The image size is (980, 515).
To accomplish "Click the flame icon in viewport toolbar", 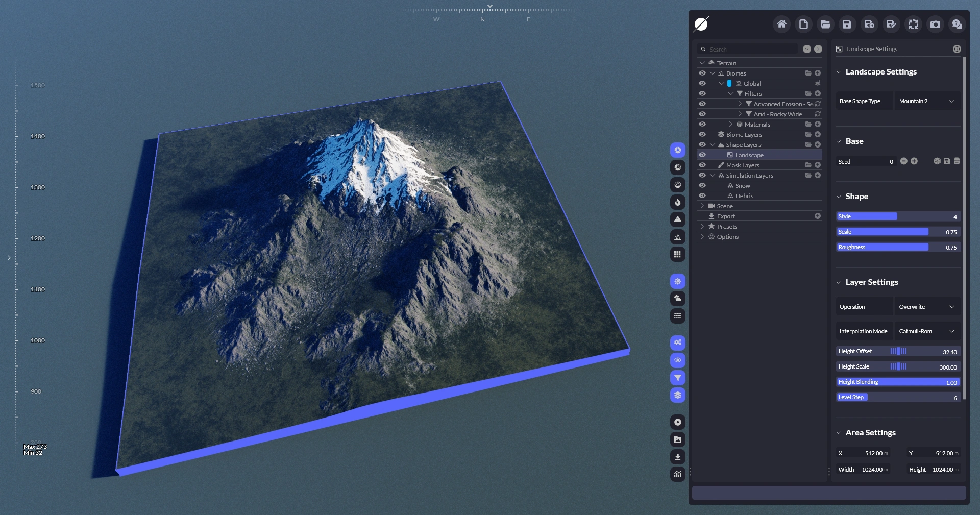I will tap(677, 202).
